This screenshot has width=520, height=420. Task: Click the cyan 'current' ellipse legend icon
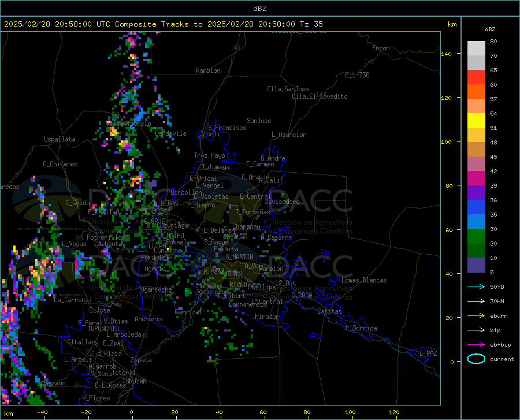(476, 359)
